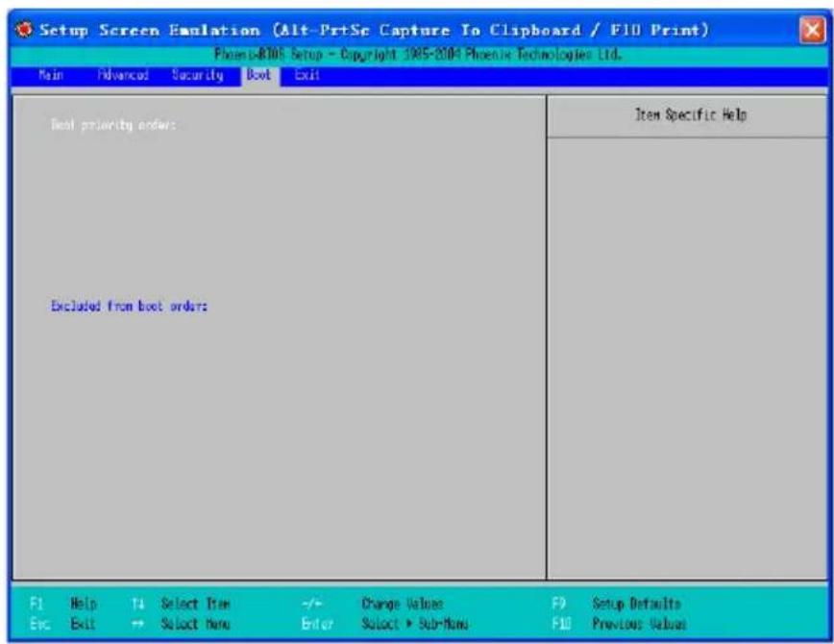Click the Esc Exit legend entry
Viewport: 834px width, 644px height.
pos(62,623)
